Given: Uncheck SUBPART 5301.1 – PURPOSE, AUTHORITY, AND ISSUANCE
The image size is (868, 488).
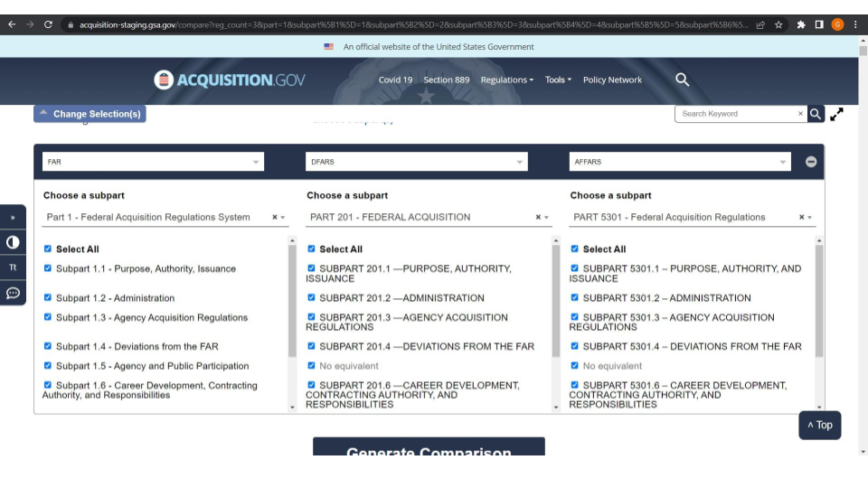Looking at the screenshot, I should (575, 268).
